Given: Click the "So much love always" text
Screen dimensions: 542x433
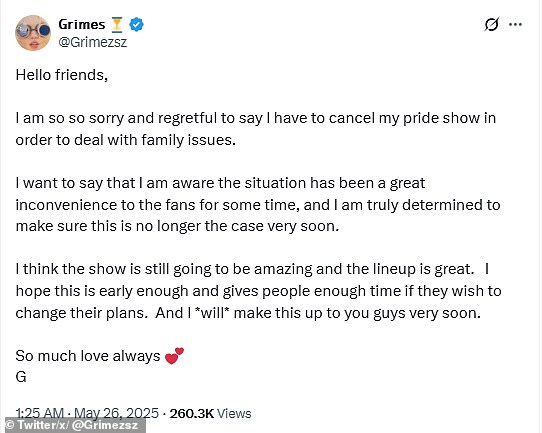Looking at the screenshot, I should click(x=88, y=356).
